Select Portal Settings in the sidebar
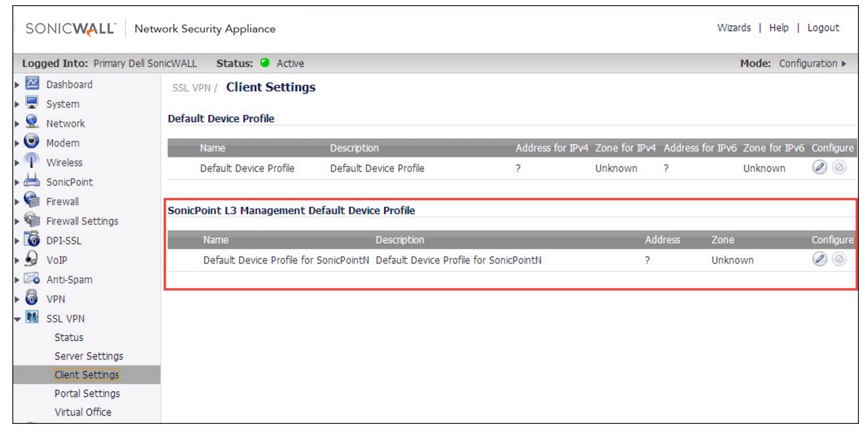The width and height of the screenshot is (868, 433). tap(87, 393)
